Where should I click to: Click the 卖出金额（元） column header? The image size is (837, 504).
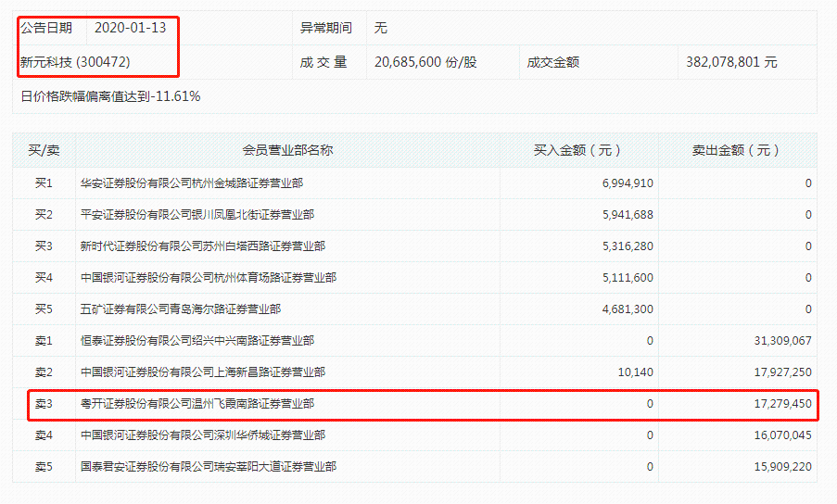736,150
